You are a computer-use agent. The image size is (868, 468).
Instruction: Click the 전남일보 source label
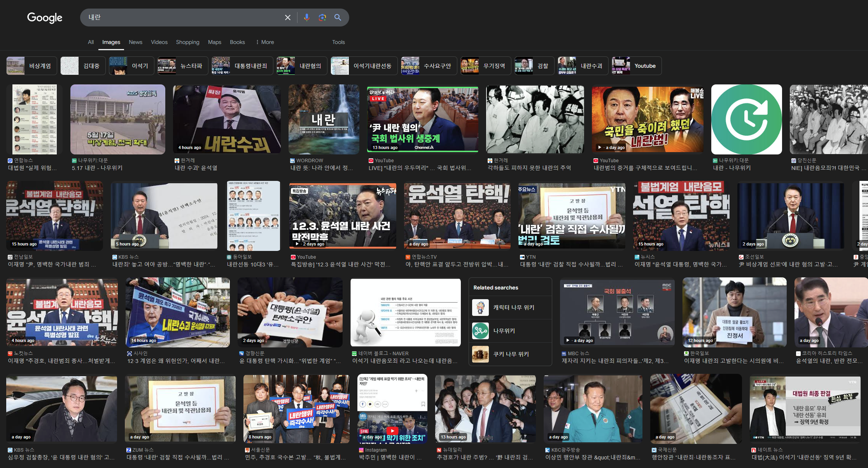(x=23, y=257)
